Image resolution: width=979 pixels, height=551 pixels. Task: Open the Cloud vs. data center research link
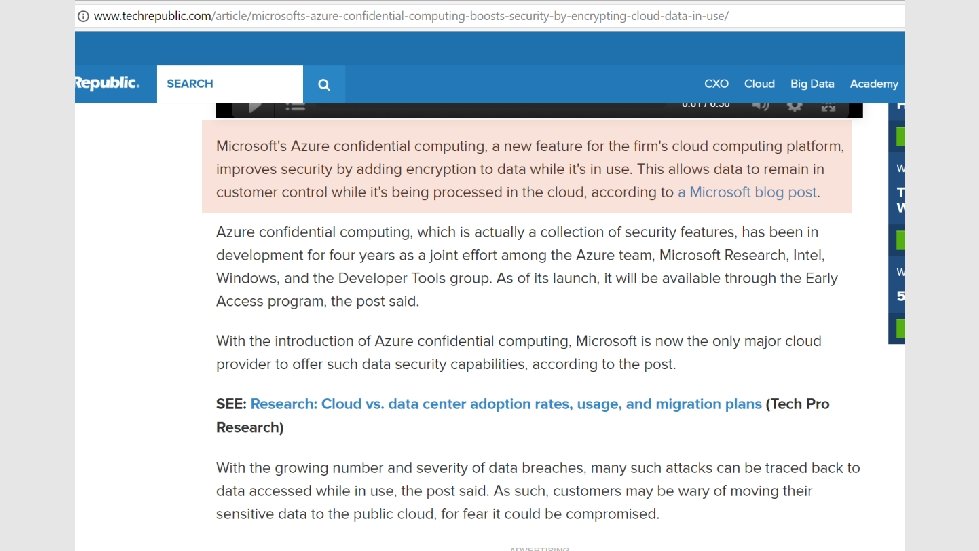click(506, 404)
